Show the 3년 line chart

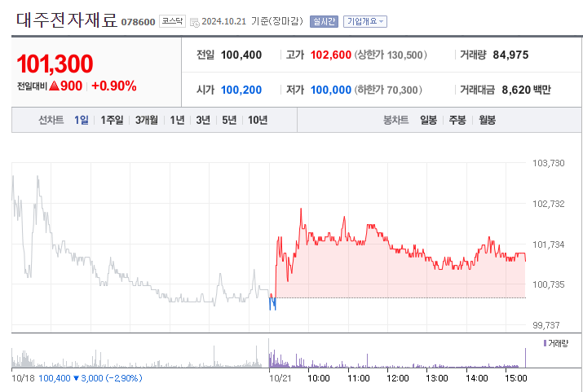(x=203, y=120)
